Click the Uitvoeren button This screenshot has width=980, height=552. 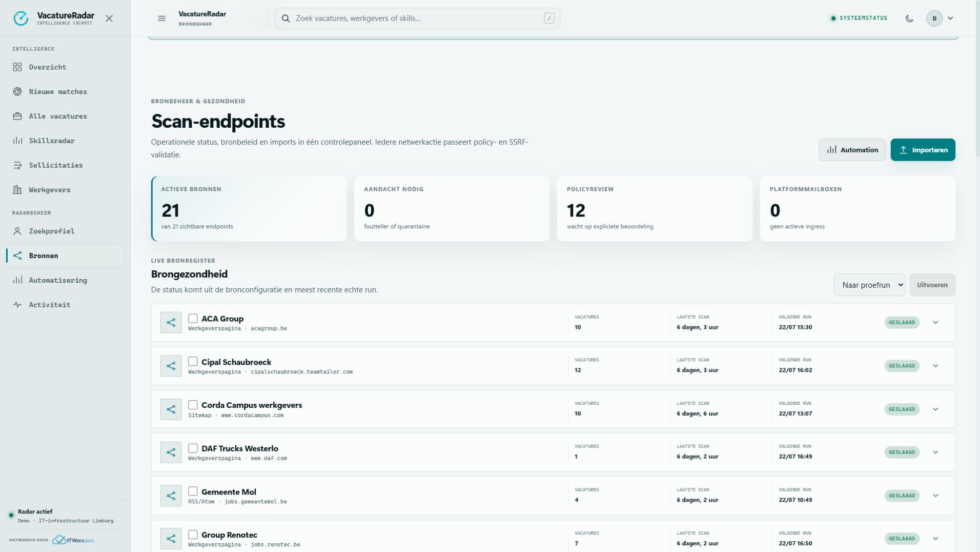[932, 285]
